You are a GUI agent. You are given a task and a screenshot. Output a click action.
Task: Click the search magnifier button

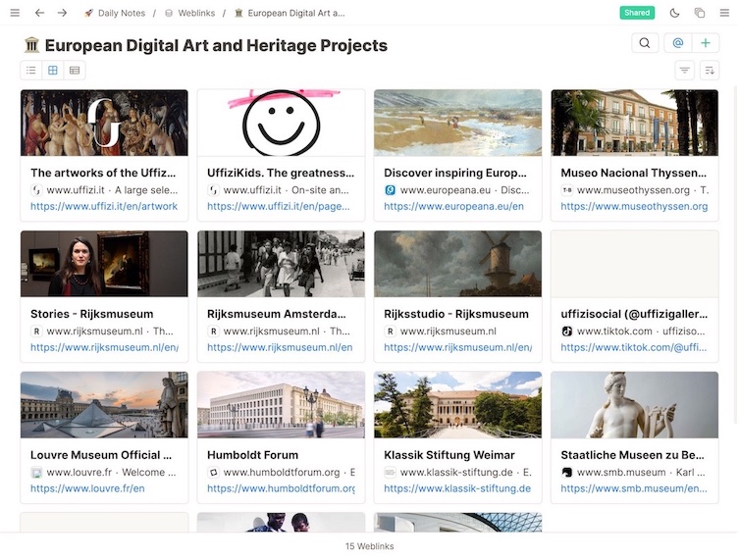tap(645, 43)
